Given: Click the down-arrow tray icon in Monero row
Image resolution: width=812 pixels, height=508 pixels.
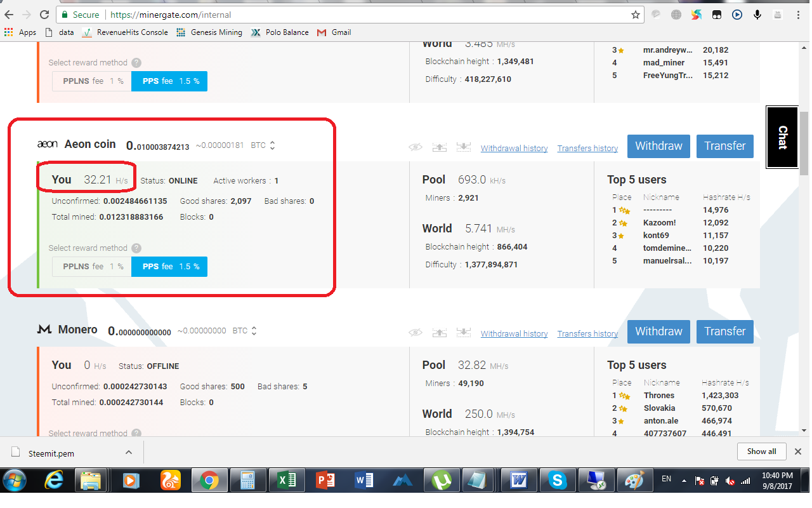Looking at the screenshot, I should (464, 333).
